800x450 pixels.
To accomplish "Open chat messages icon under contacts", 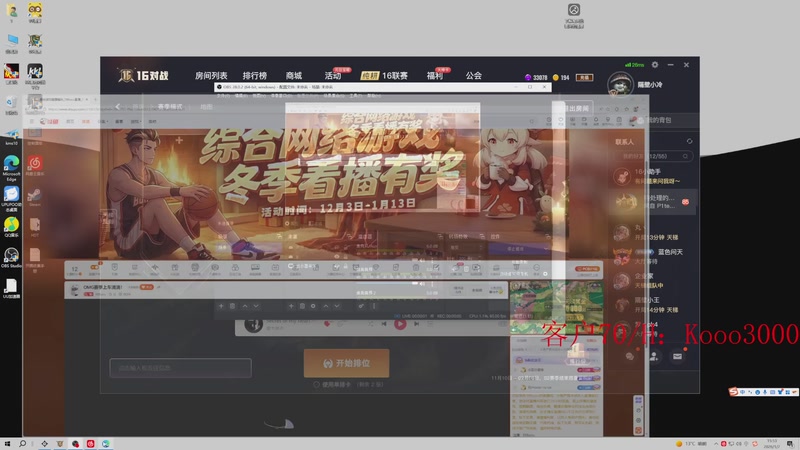I will 630,356.
